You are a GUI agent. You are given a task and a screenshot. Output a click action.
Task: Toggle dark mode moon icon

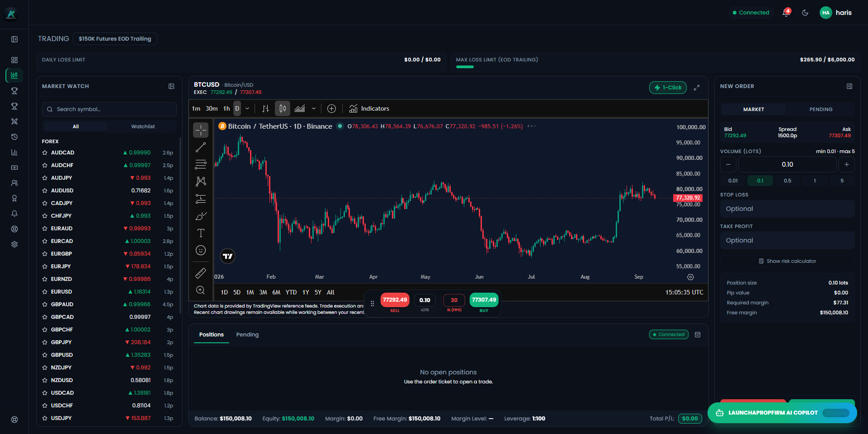(x=805, y=13)
